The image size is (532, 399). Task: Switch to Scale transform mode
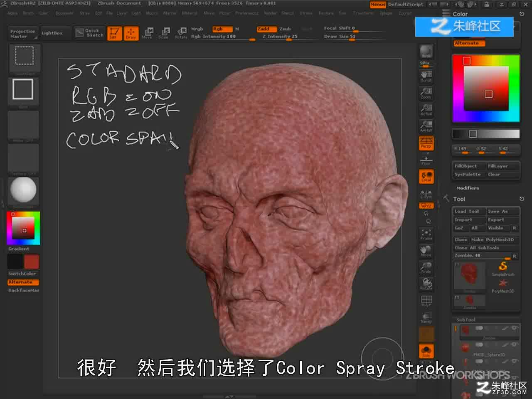pyautogui.click(x=164, y=33)
